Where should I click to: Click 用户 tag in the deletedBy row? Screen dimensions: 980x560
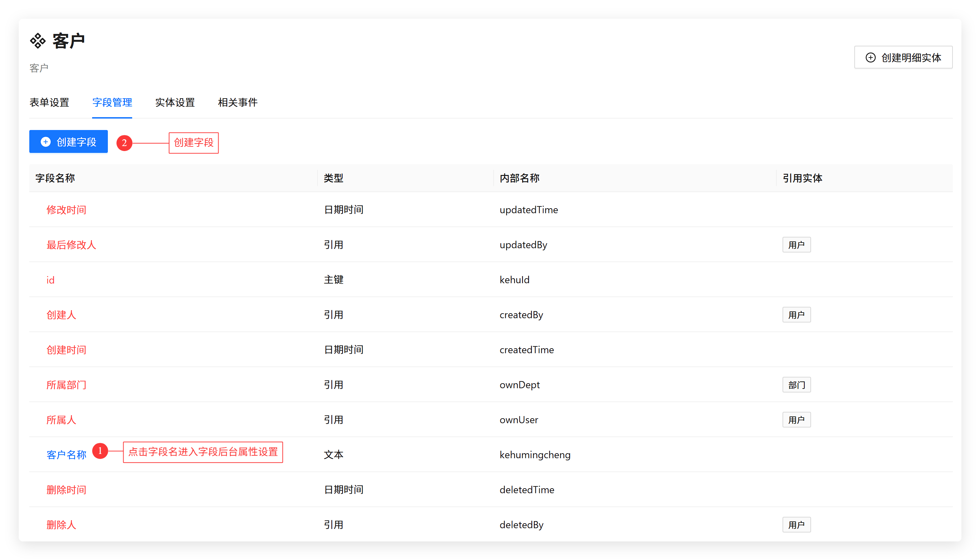point(796,525)
